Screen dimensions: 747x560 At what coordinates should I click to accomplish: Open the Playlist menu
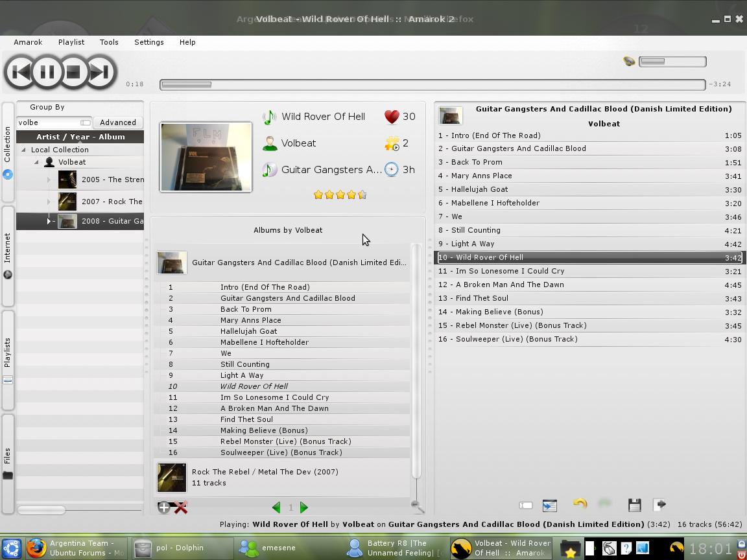click(71, 42)
